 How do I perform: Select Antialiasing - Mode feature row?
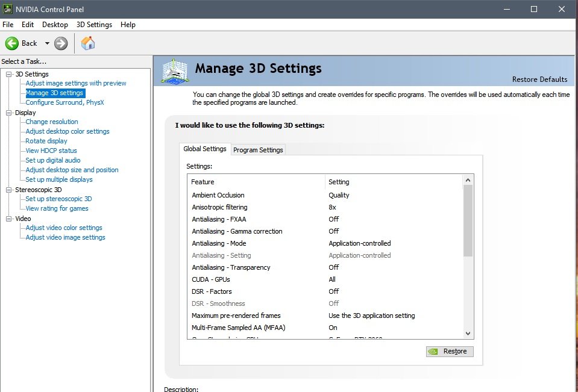[x=325, y=243]
